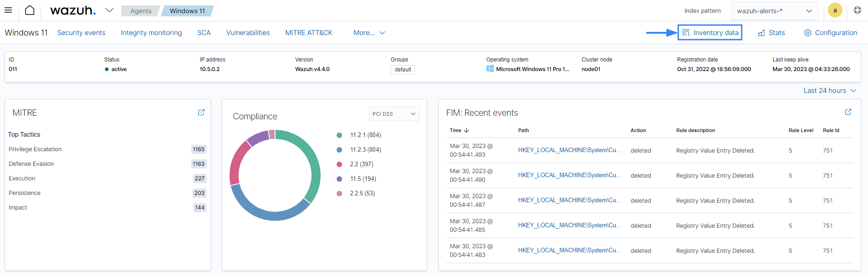Image resolution: width=868 pixels, height=276 pixels.
Task: Click the Path column header
Action: (x=524, y=130)
